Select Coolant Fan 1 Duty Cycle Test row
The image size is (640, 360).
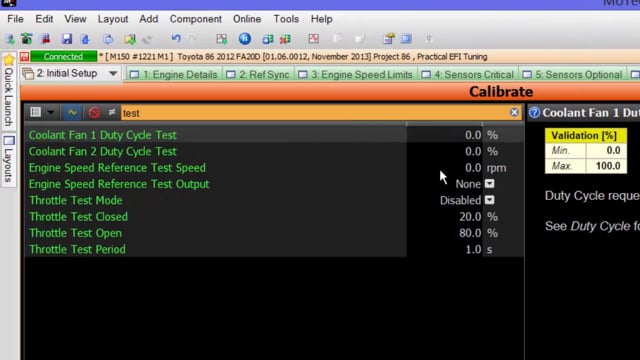point(274,135)
